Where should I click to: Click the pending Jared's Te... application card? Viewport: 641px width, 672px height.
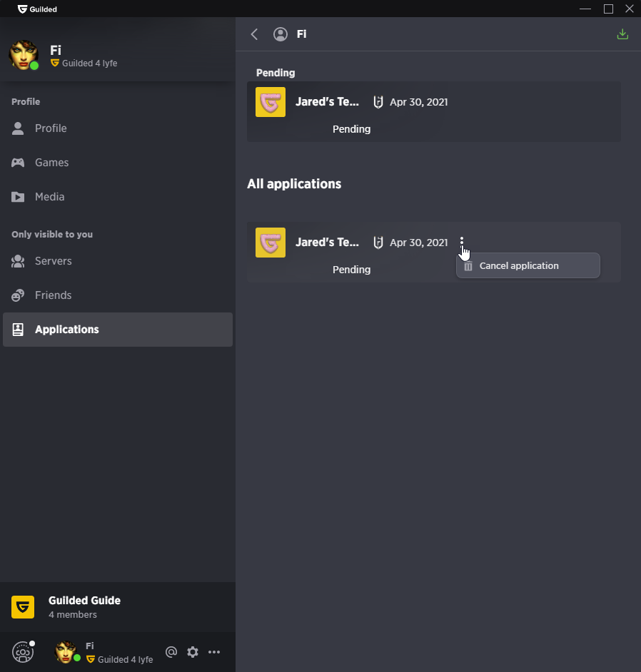coord(433,112)
